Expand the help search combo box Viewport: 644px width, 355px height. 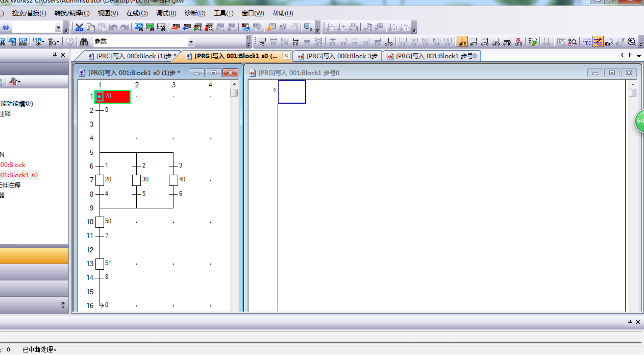[x=58, y=28]
